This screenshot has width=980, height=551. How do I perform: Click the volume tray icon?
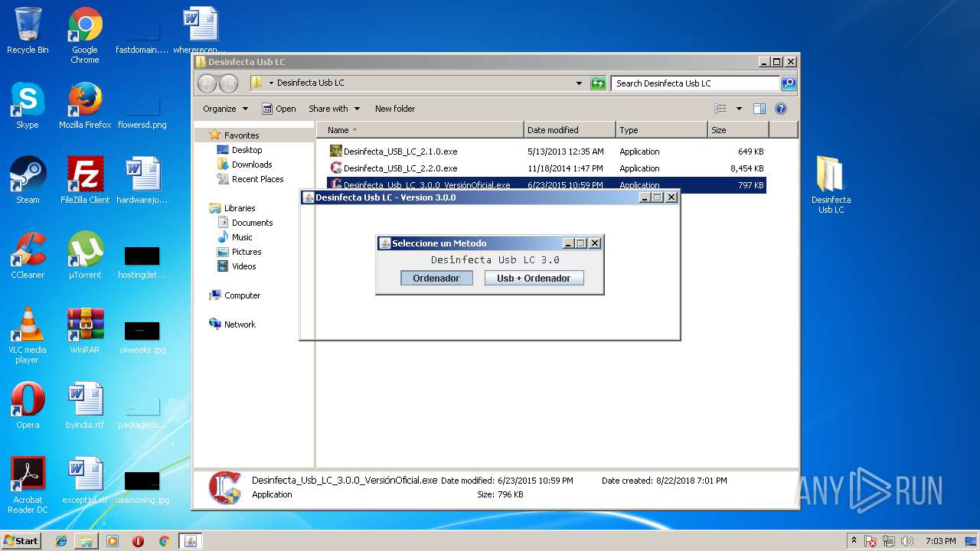(906, 541)
